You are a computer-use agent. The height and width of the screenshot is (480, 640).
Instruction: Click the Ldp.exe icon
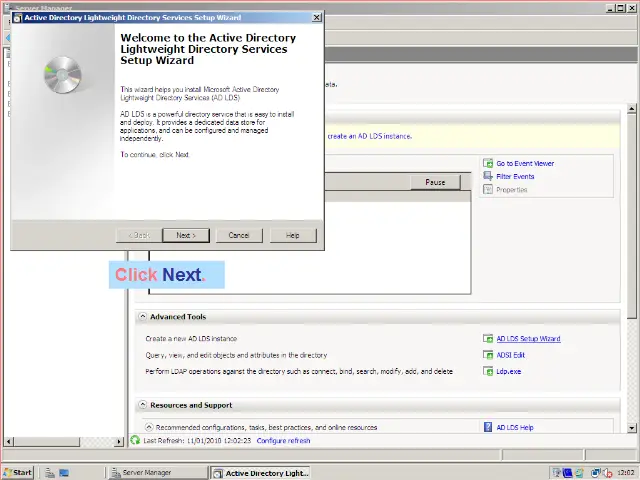[x=488, y=371]
